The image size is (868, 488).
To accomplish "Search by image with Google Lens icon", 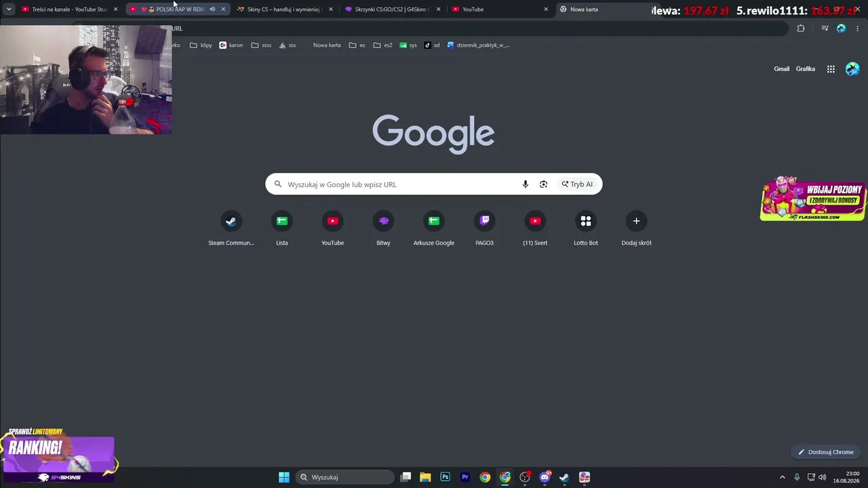I will pos(543,184).
